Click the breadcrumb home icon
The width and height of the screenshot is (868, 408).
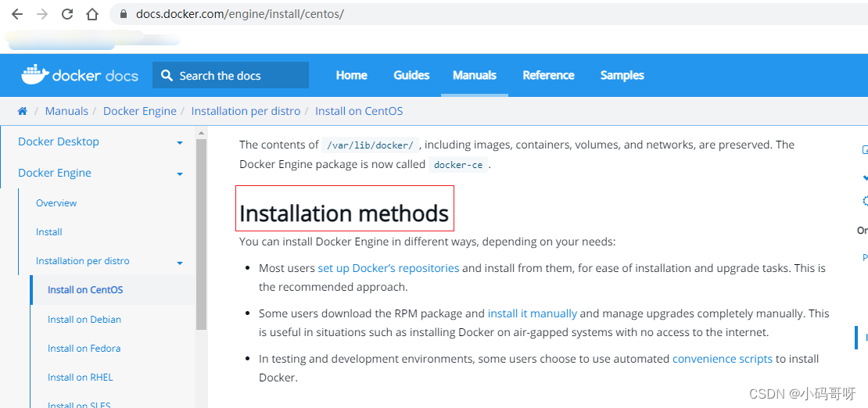23,111
